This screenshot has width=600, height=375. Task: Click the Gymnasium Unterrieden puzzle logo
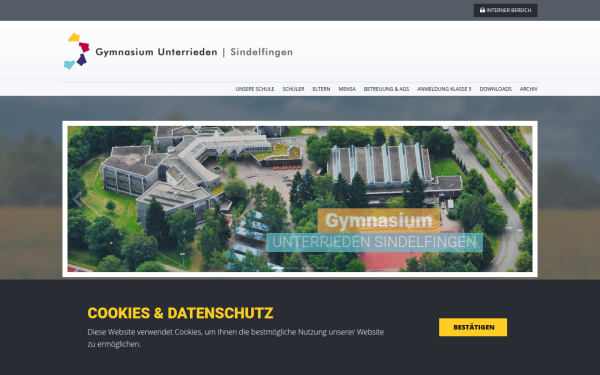pyautogui.click(x=77, y=51)
